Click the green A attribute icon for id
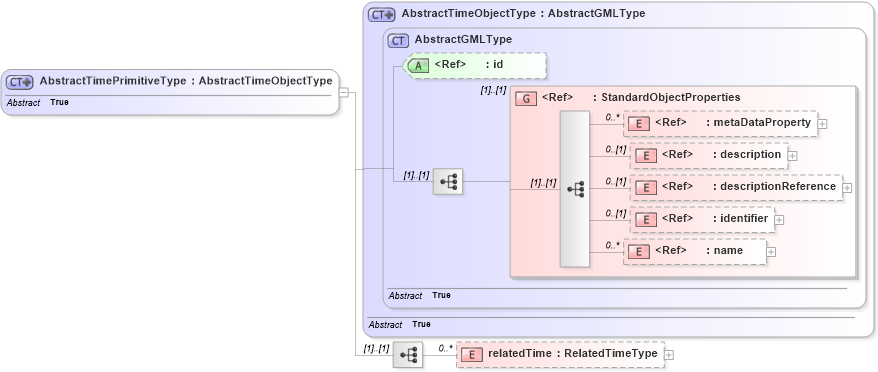 [x=417, y=65]
